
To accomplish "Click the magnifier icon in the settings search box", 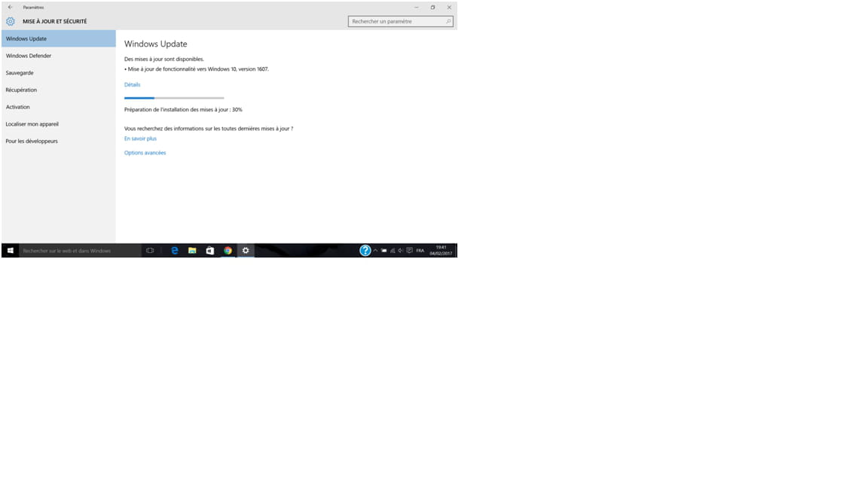I will click(x=448, y=21).
